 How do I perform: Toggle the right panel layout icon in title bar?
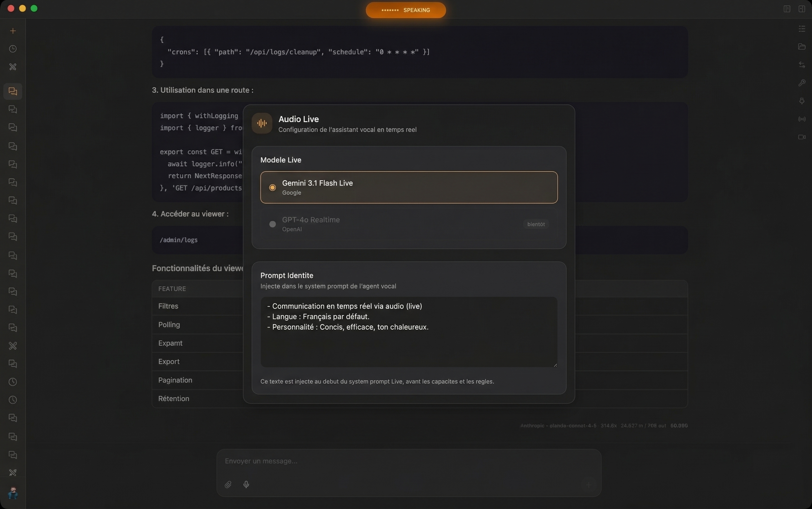click(802, 9)
